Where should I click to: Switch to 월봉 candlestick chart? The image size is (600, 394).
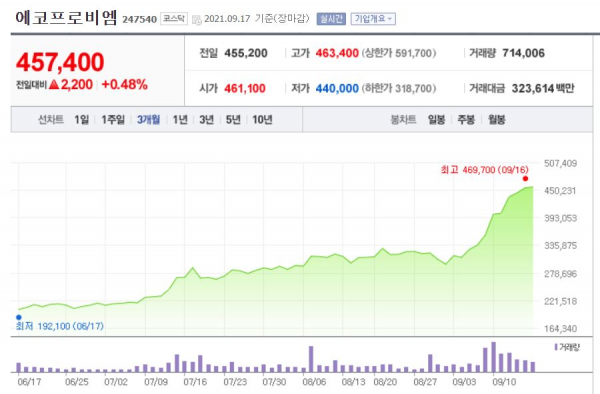pos(496,120)
